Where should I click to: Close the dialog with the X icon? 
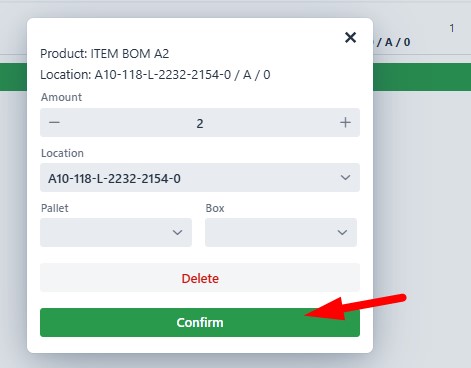(x=350, y=37)
